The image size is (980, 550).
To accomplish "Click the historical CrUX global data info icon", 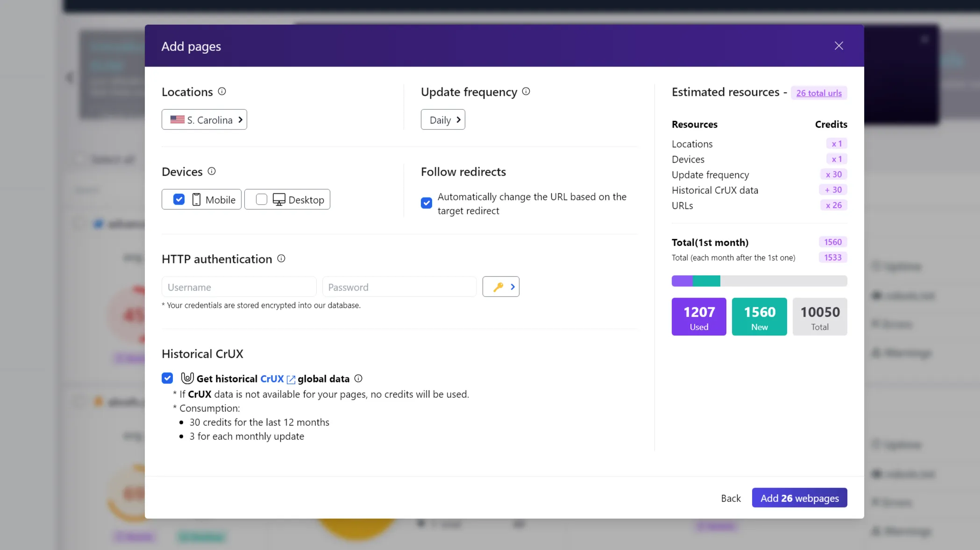I will [358, 379].
